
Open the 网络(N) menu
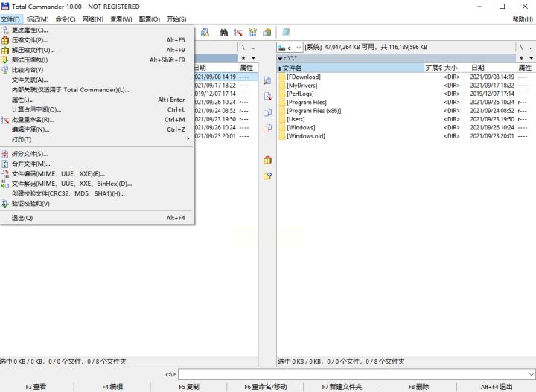(x=92, y=19)
